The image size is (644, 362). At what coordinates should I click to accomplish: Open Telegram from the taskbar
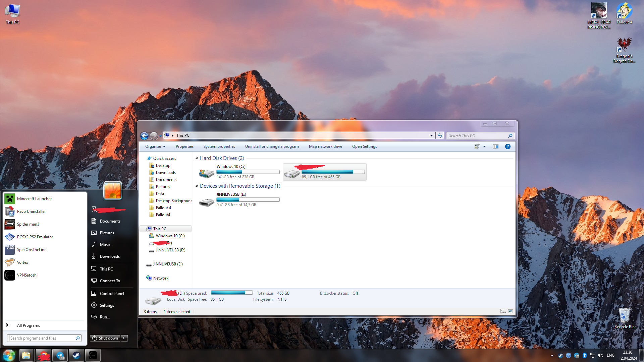coord(60,355)
